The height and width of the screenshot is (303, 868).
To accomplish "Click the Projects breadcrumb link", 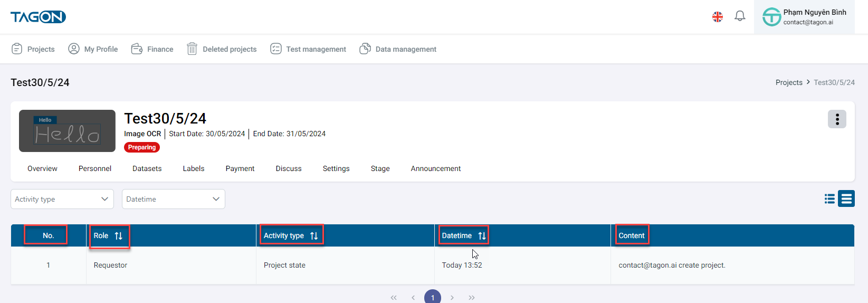I will click(789, 82).
